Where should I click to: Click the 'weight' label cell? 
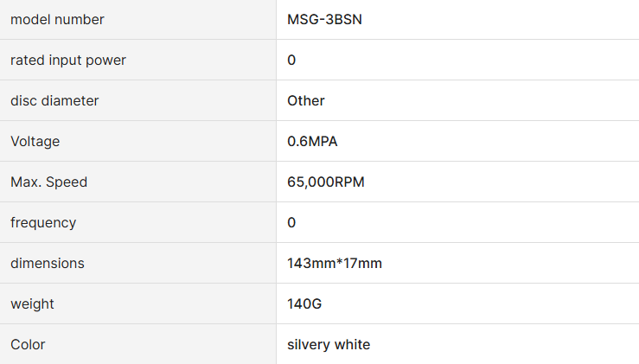coord(30,303)
